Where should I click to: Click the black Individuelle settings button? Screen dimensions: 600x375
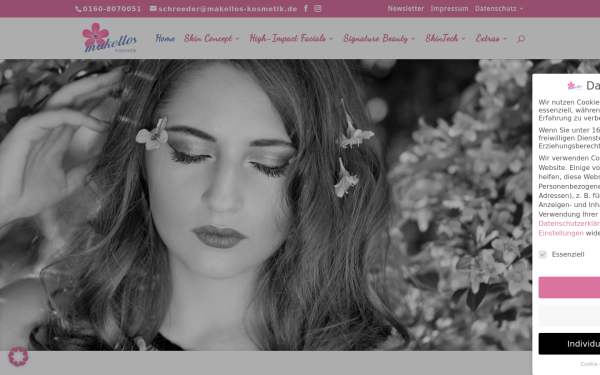tap(569, 344)
